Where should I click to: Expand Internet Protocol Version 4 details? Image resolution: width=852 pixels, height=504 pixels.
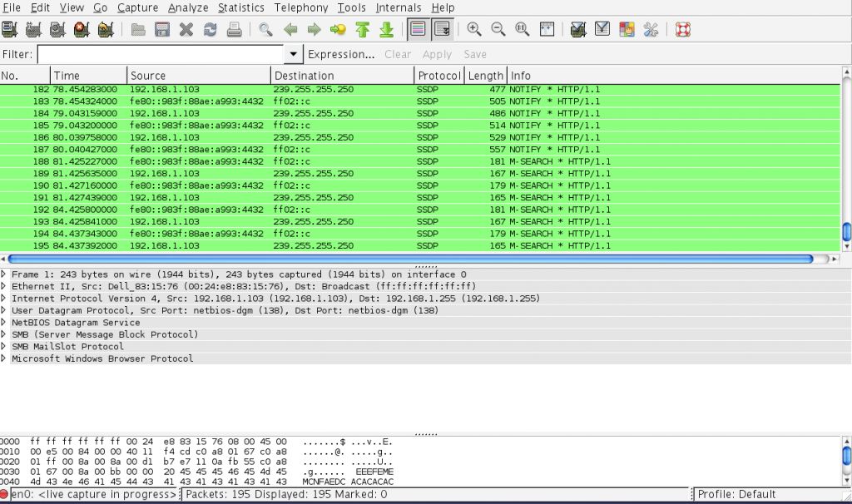pyautogui.click(x=4, y=299)
